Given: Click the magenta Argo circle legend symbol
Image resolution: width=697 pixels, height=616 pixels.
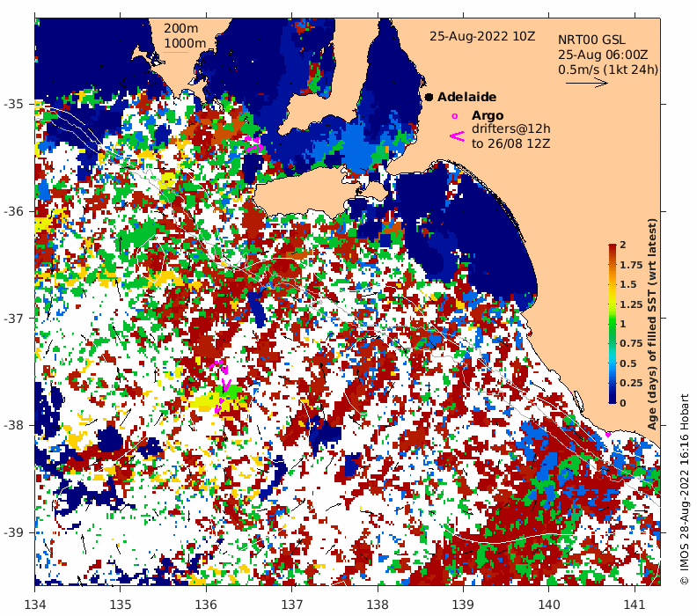Looking at the screenshot, I should point(454,116).
